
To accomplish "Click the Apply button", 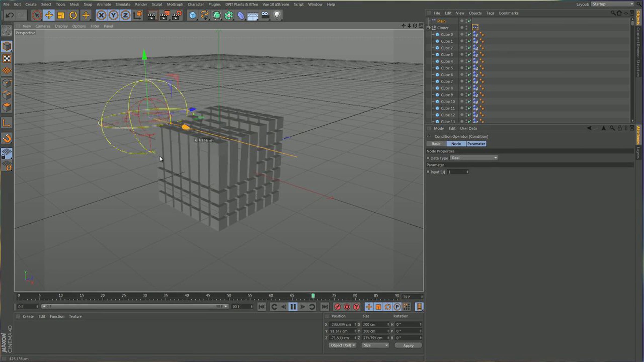I will point(408,345).
